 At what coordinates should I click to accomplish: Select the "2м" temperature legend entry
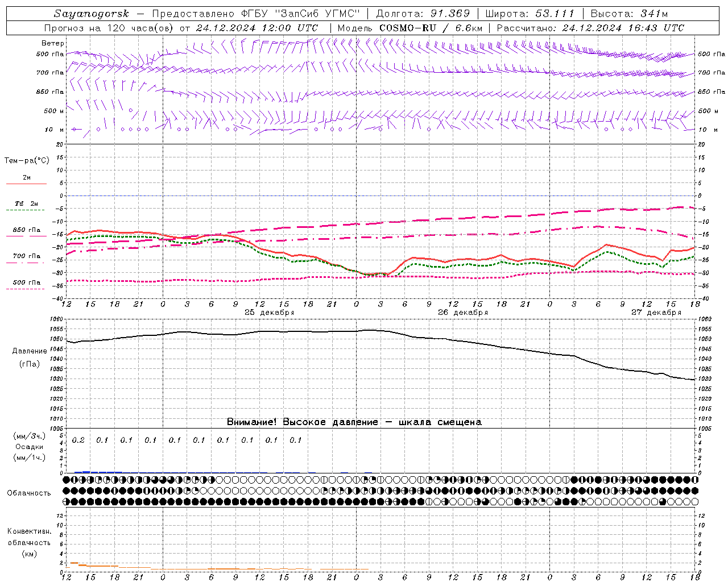pyautogui.click(x=27, y=177)
